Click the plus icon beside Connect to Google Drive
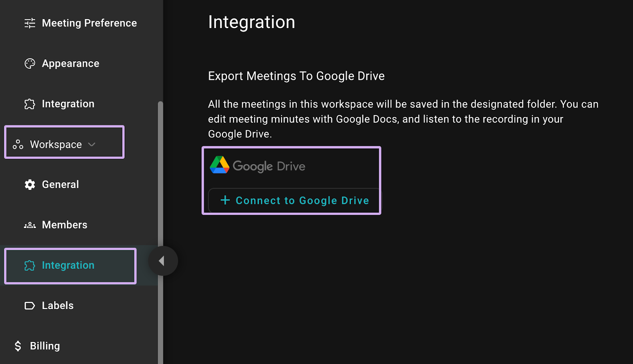 click(x=225, y=200)
